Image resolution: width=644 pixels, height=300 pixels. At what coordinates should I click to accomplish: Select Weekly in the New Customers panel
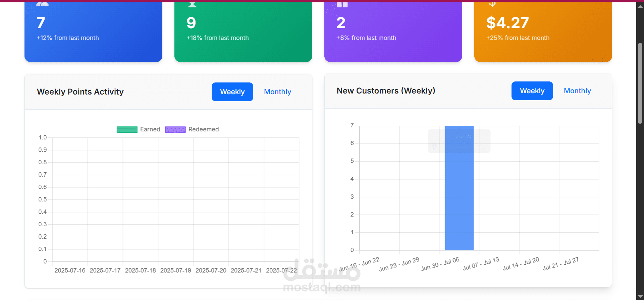tap(532, 91)
